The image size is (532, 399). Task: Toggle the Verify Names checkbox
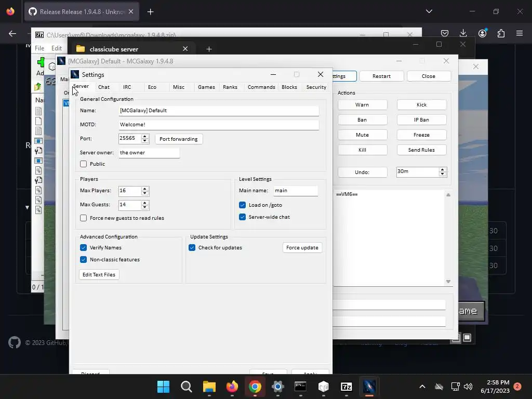pyautogui.click(x=84, y=247)
